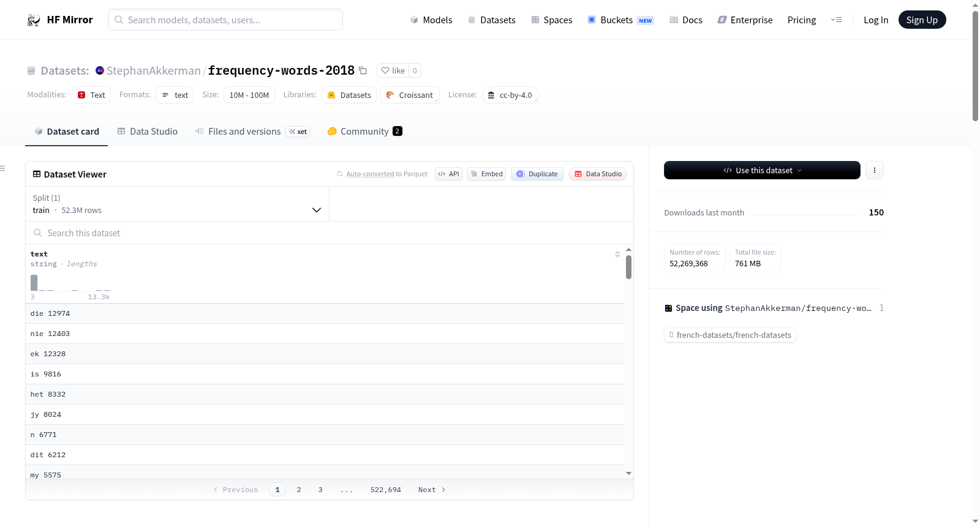Viewport: 980px width, 527px height.
Task: Click the Text modality tag
Action: click(91, 95)
